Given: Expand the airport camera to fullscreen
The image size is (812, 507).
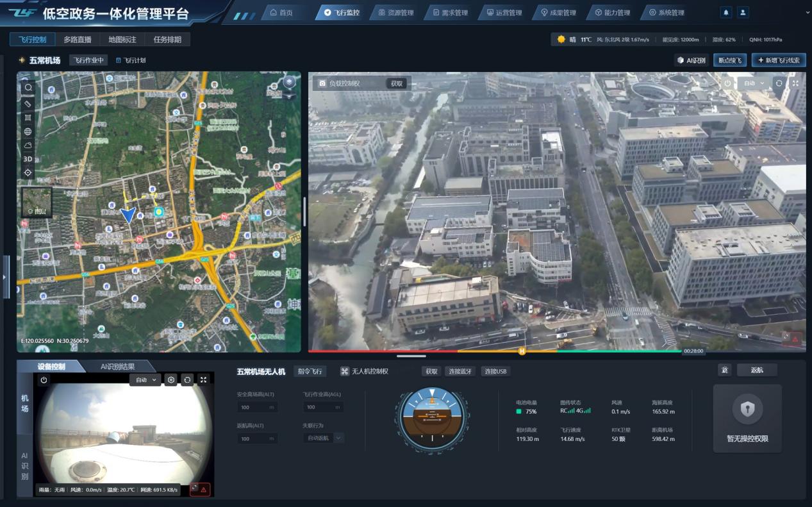Looking at the screenshot, I should [x=203, y=379].
